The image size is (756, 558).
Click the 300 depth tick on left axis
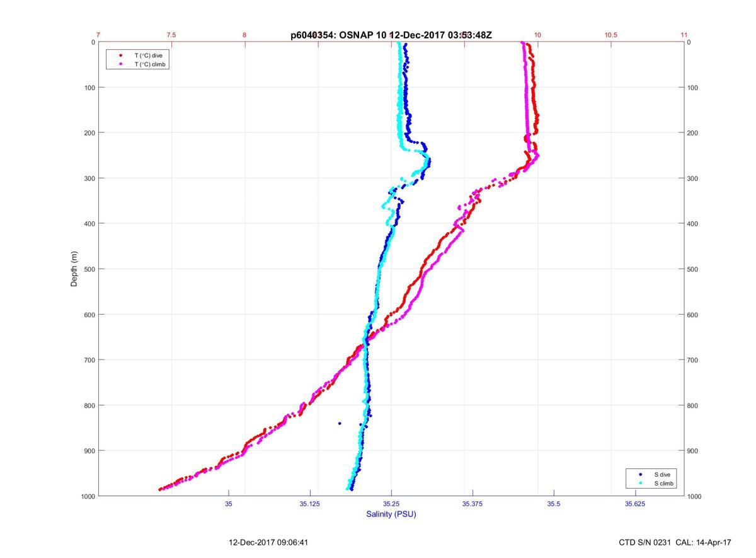(88, 178)
